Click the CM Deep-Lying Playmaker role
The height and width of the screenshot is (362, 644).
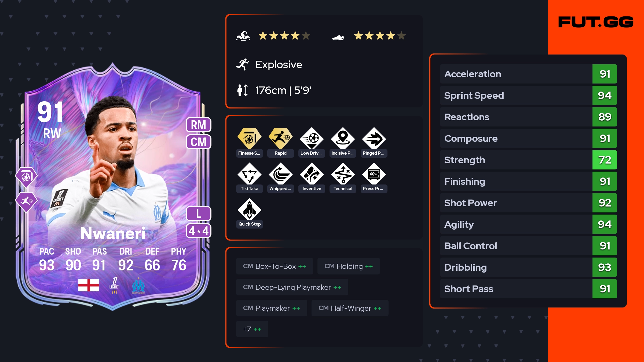(x=292, y=287)
